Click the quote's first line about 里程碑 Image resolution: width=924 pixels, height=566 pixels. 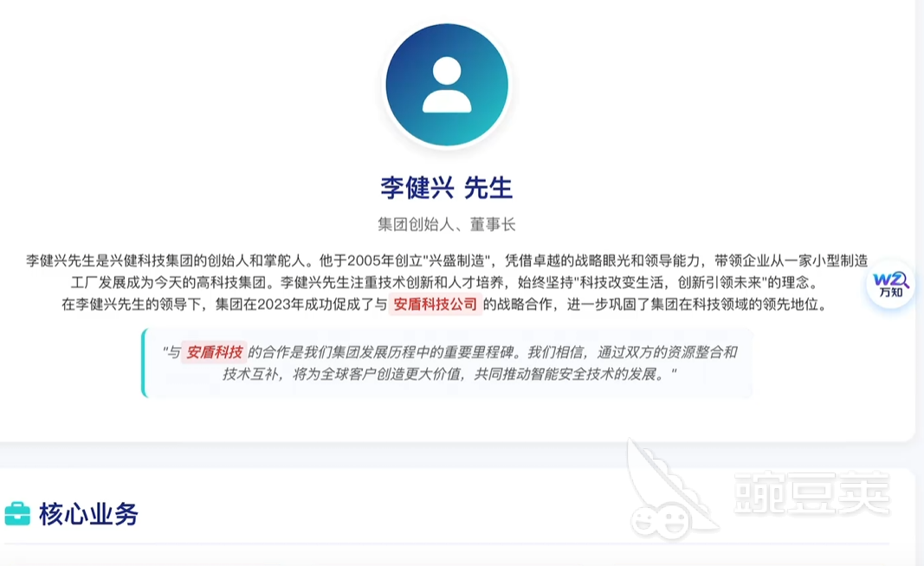[449, 352]
